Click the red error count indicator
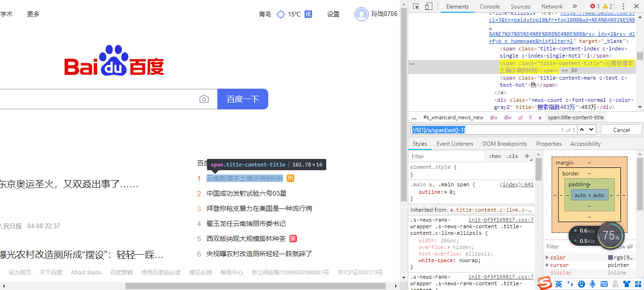 (x=595, y=6)
